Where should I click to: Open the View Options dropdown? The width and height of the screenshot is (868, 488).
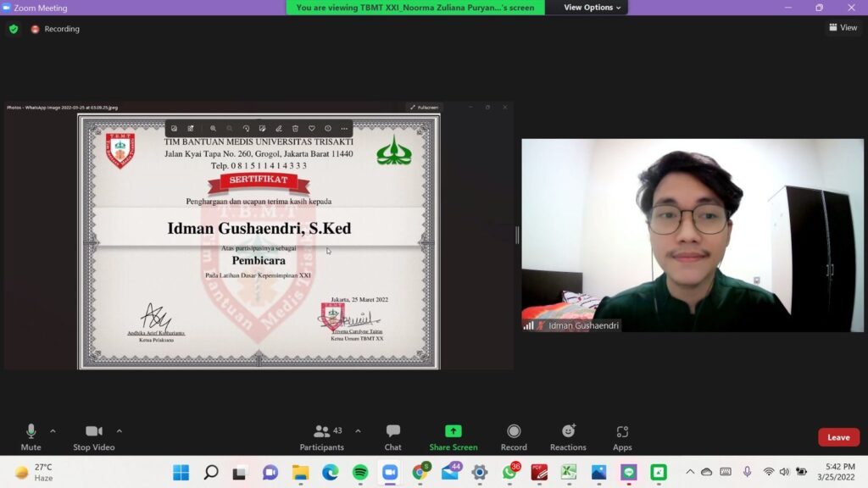[592, 7]
